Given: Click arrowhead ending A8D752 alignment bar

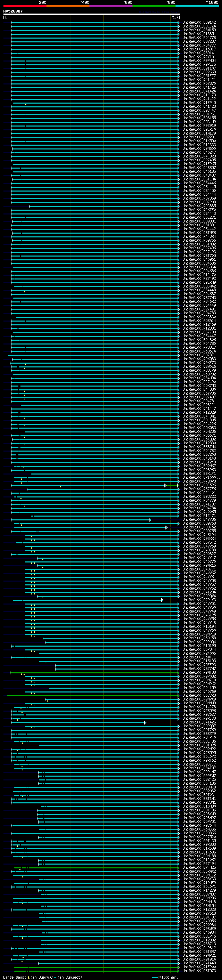Looking at the screenshot, I should pos(166,527).
